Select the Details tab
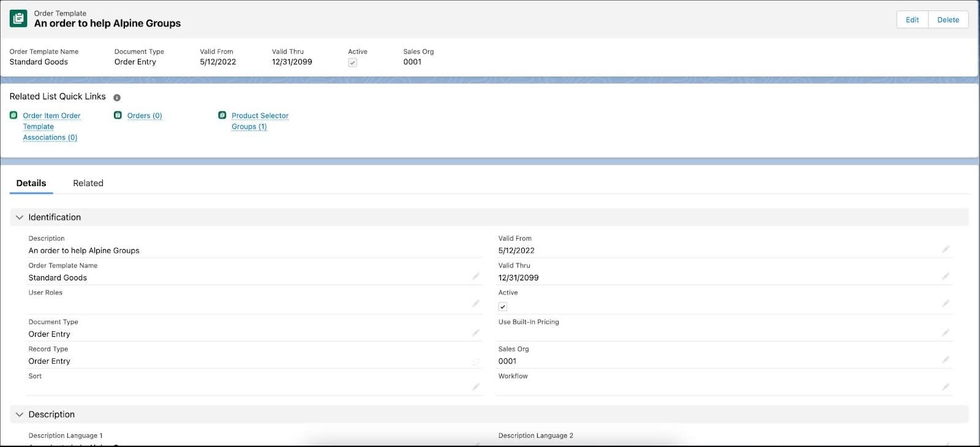980x447 pixels. [31, 183]
